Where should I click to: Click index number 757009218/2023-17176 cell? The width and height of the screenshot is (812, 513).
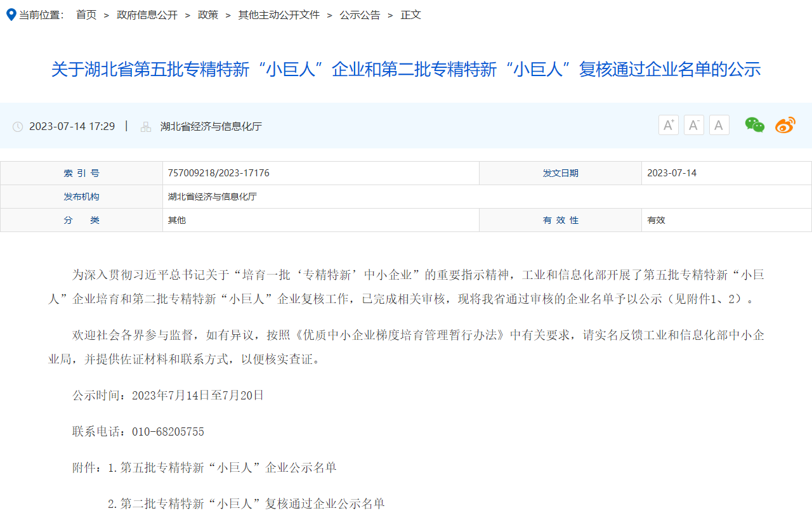pyautogui.click(x=219, y=173)
